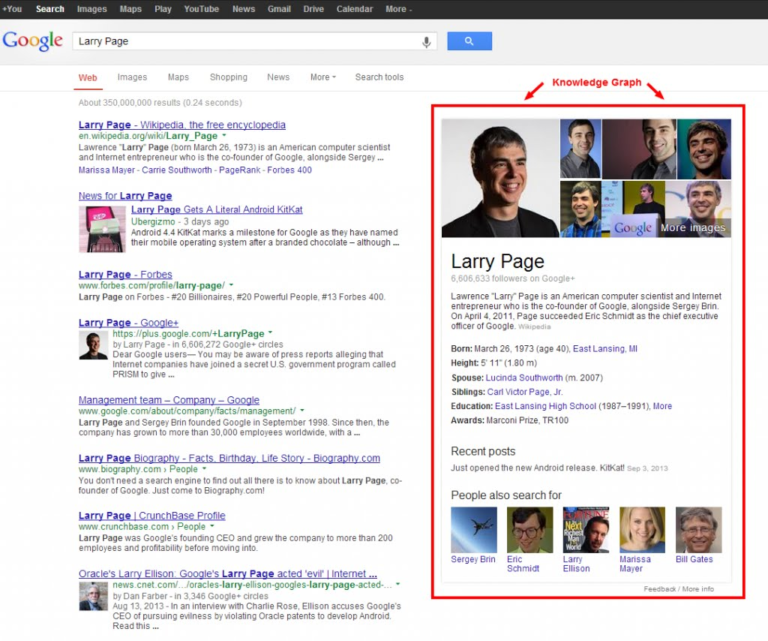Image resolution: width=768 pixels, height=641 pixels.
Task: Select Gmail in the top navigation bar
Action: (x=280, y=9)
